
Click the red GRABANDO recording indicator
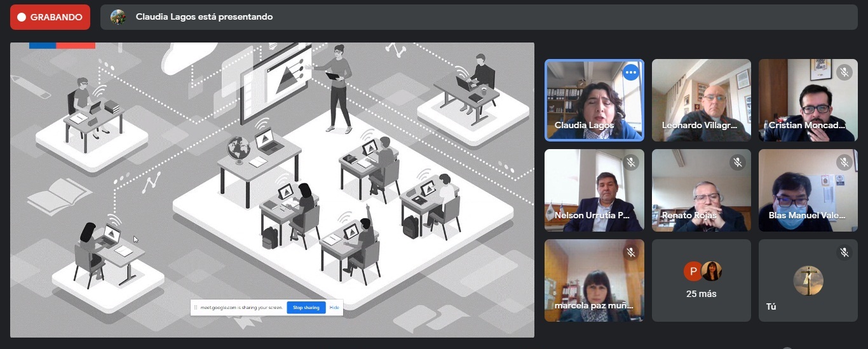coord(50,17)
